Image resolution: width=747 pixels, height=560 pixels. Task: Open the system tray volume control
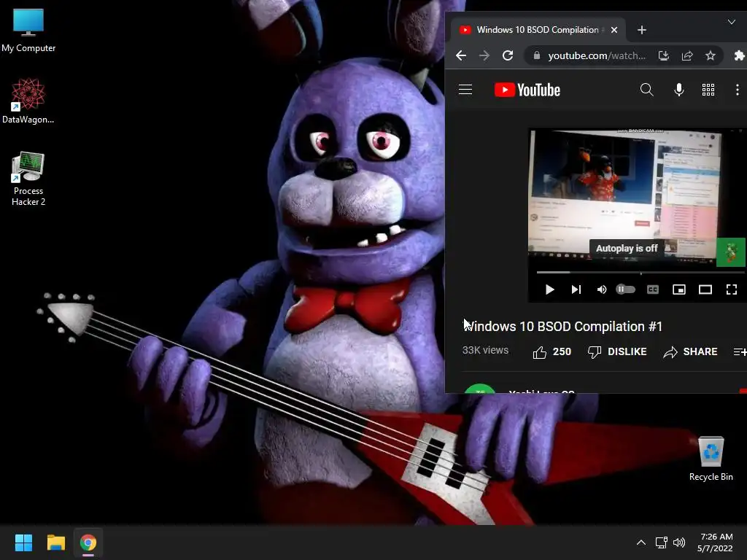click(679, 542)
